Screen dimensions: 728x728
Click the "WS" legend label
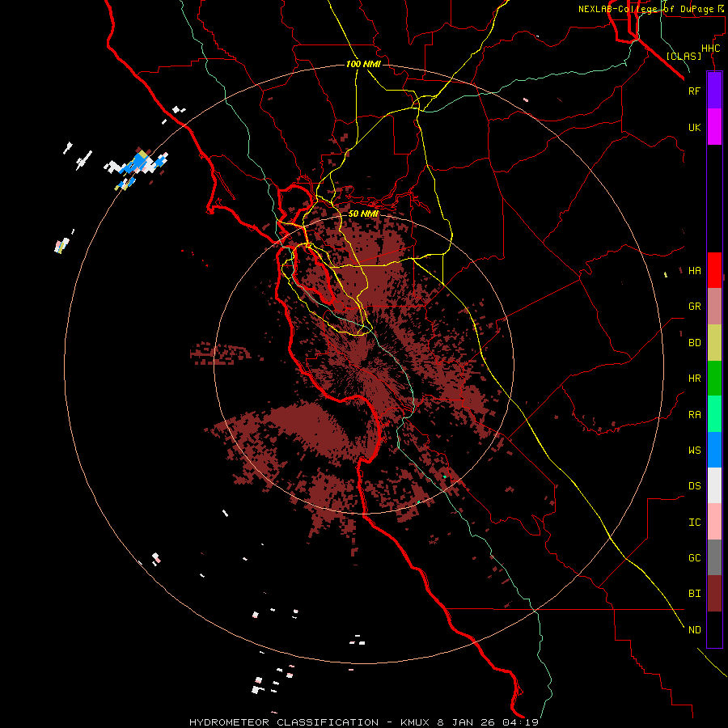pyautogui.click(x=694, y=451)
